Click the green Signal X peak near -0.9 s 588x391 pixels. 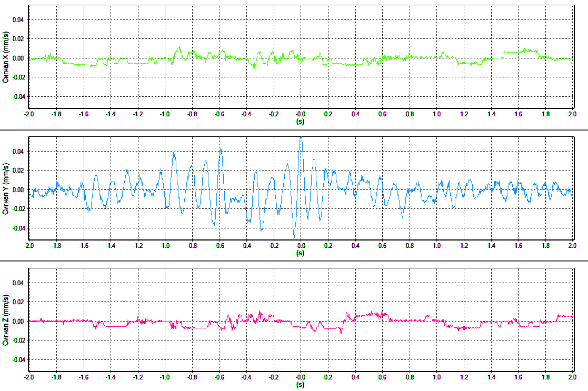180,47
